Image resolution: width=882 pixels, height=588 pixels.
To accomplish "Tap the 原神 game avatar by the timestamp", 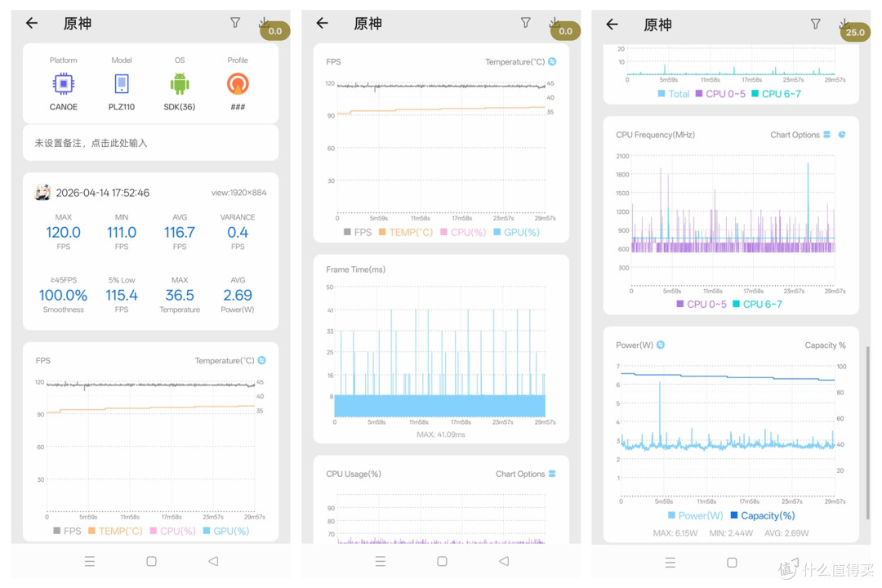I will tap(42, 193).
